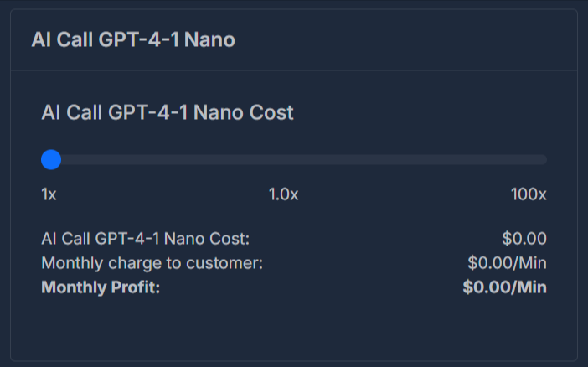Click the bold Monthly Profit label
The image size is (588, 367).
(101, 287)
